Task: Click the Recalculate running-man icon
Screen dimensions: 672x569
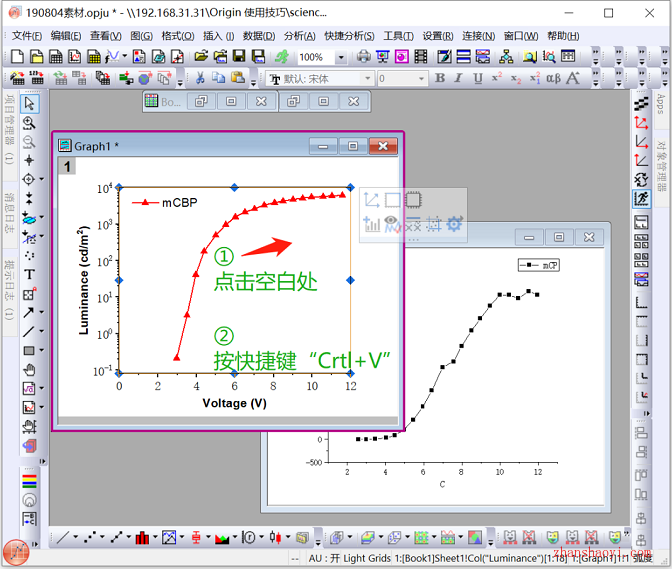Action: [282, 56]
